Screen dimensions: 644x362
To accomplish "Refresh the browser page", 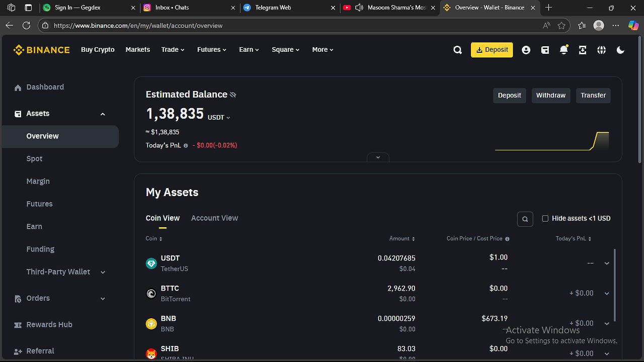I will pyautogui.click(x=26, y=25).
